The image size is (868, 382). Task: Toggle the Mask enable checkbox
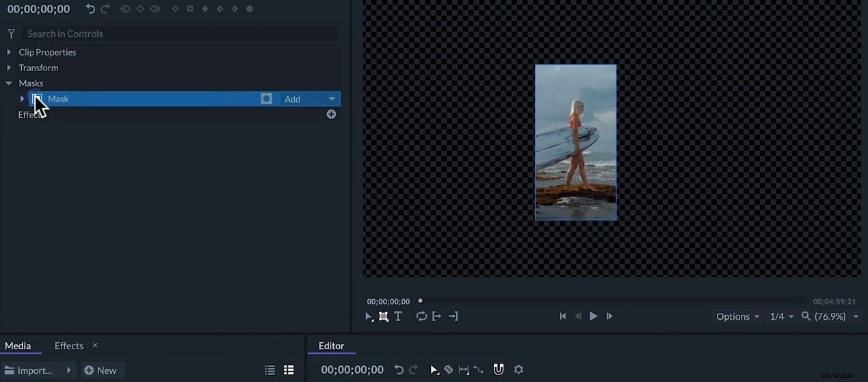(x=37, y=99)
